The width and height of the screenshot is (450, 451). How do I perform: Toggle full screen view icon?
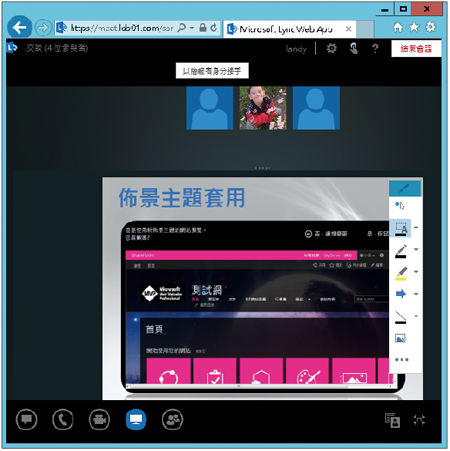click(x=419, y=420)
